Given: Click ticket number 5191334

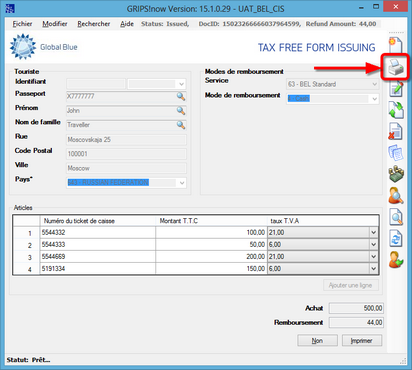Looking at the screenshot, I should click(x=98, y=269).
